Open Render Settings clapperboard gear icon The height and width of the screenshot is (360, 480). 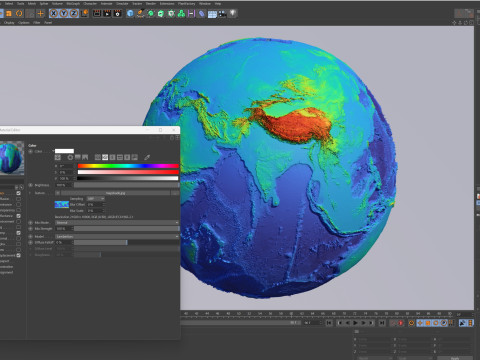[x=117, y=13]
